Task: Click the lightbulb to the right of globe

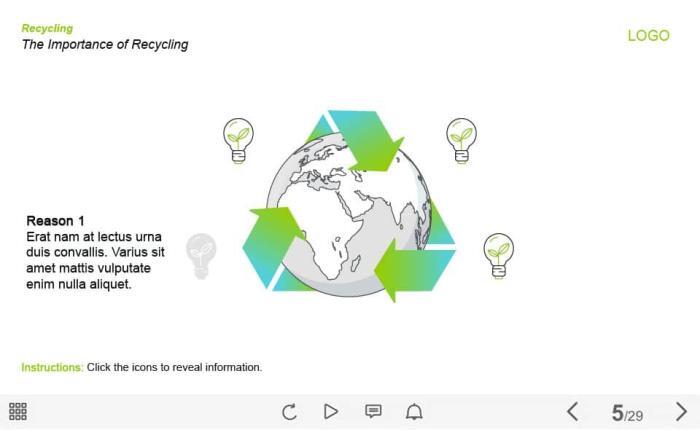Action: 498,255
